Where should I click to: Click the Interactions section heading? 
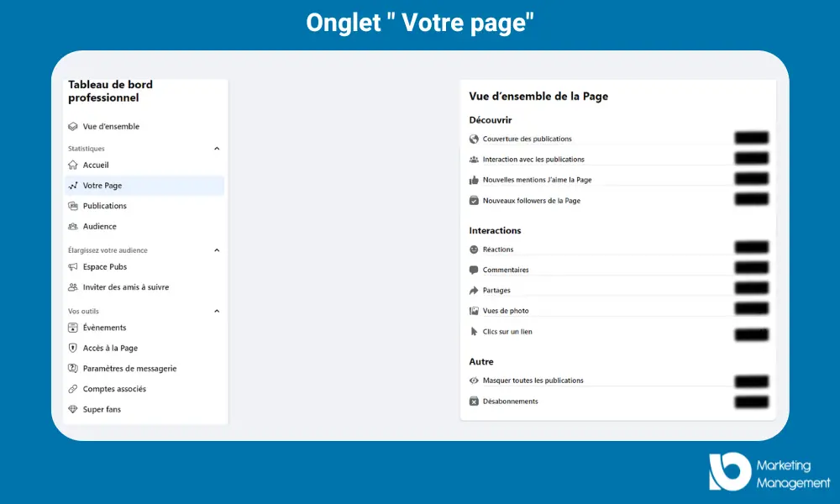[495, 230]
